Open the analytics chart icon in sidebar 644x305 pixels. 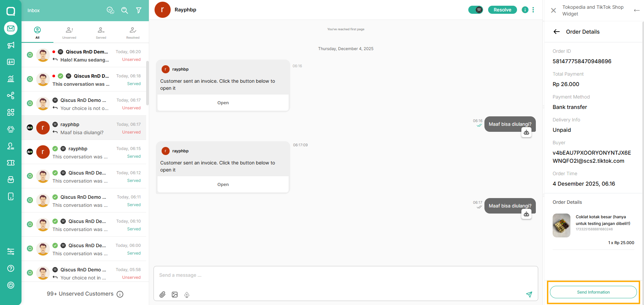pos(11,79)
